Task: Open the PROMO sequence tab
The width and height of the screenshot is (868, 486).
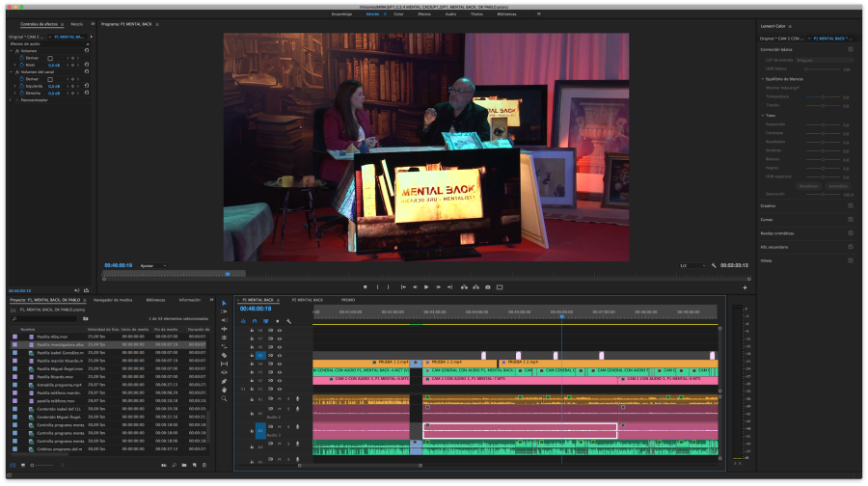Action: point(348,300)
